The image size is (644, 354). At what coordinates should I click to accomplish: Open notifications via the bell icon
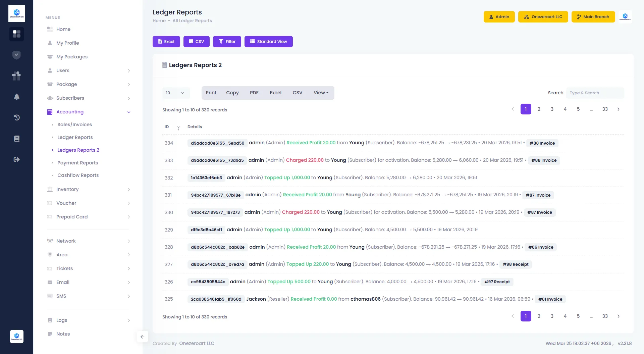tap(16, 97)
